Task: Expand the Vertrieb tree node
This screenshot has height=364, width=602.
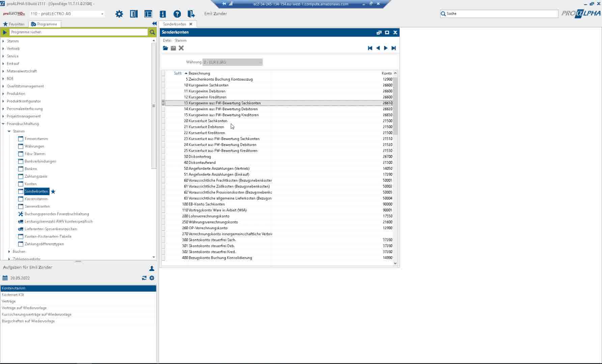Action: [x=3, y=49]
